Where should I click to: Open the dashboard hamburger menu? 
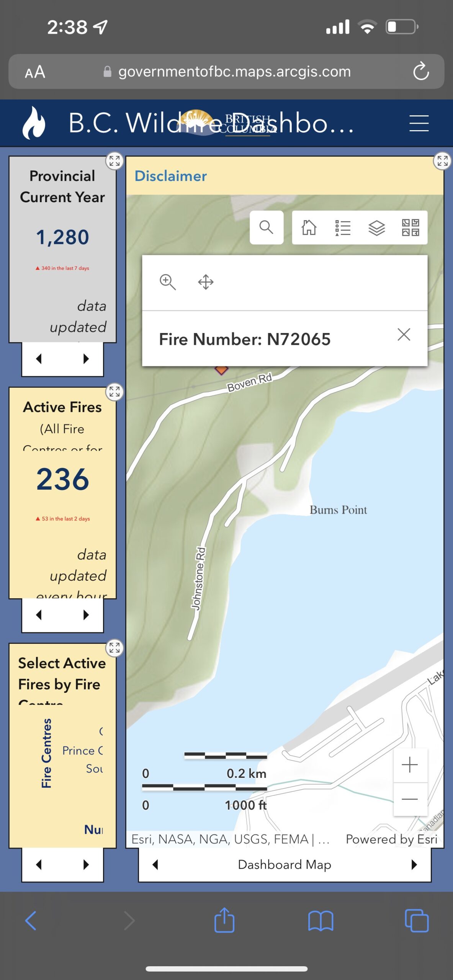click(x=419, y=123)
